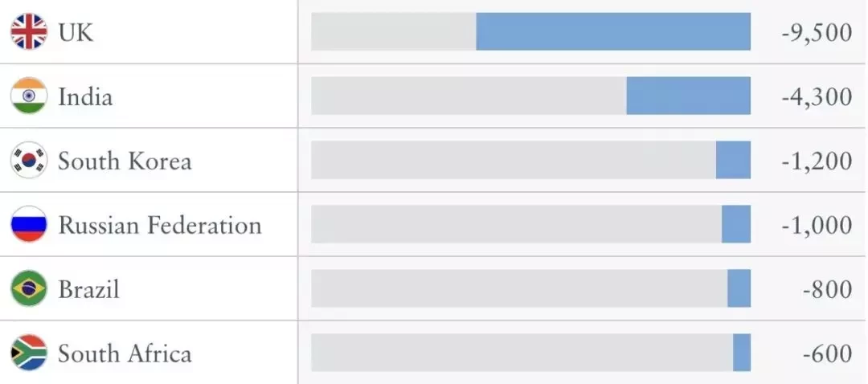
Task: Select the -600 value for South Africa
Action: (x=827, y=353)
